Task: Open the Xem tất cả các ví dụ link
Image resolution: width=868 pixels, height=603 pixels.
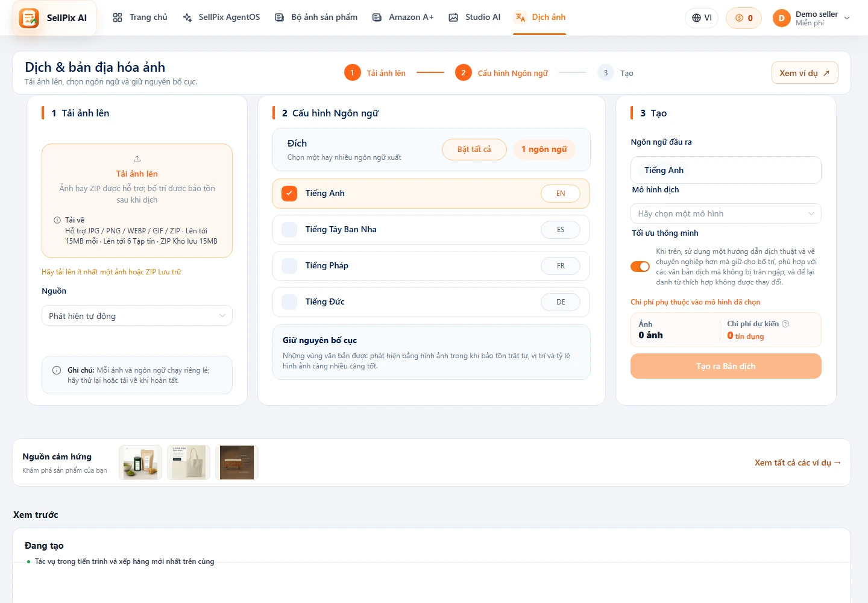Action: (x=797, y=463)
